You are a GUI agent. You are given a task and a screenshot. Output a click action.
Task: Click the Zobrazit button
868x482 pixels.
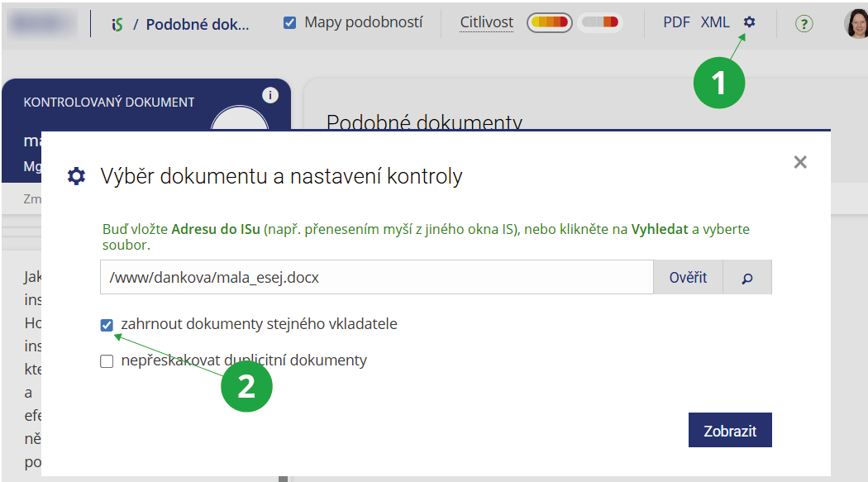[x=730, y=431]
